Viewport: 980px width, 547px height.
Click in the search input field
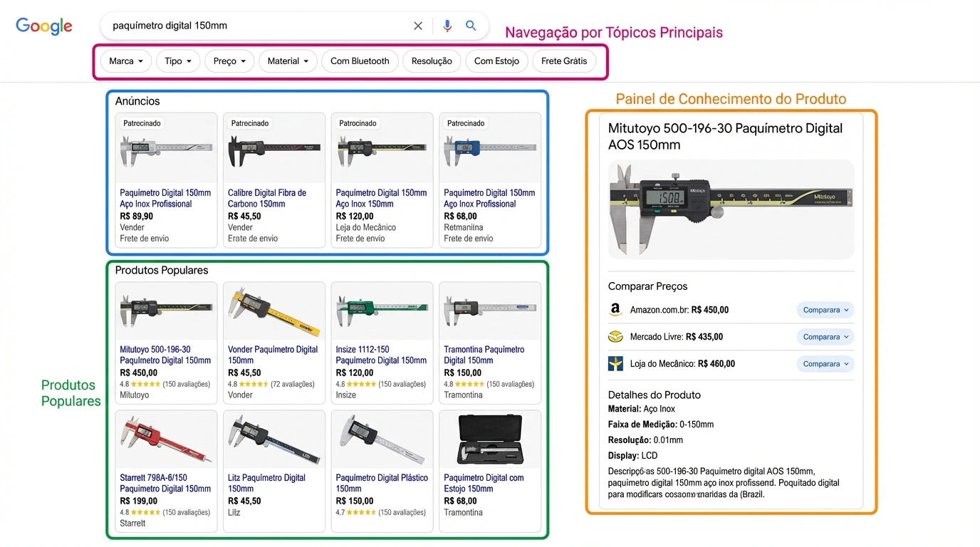pos(256,26)
